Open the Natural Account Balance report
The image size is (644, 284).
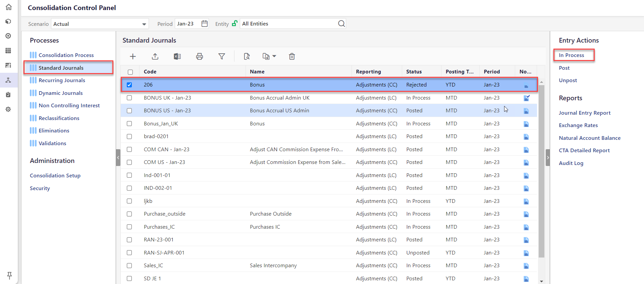[x=590, y=138]
